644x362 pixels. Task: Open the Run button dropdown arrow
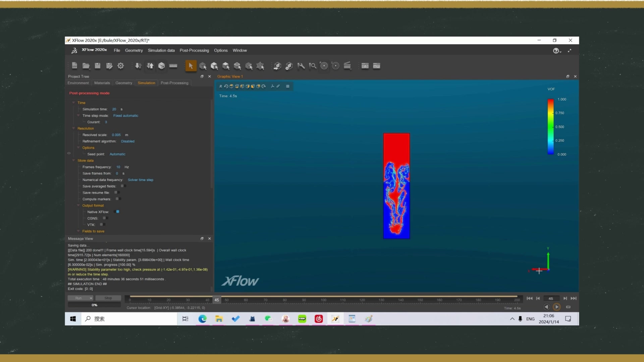[x=91, y=298]
